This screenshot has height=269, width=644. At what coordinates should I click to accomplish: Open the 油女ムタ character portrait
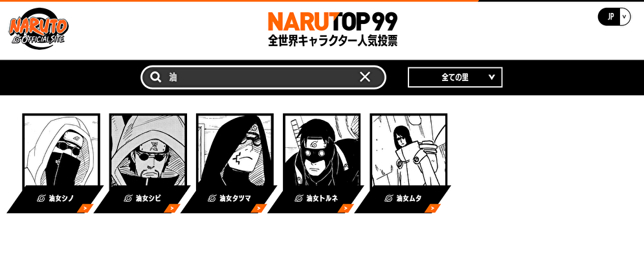click(408, 150)
